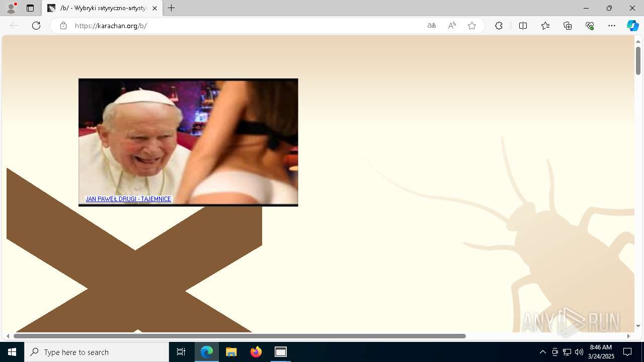Open volume control icon

(579, 352)
